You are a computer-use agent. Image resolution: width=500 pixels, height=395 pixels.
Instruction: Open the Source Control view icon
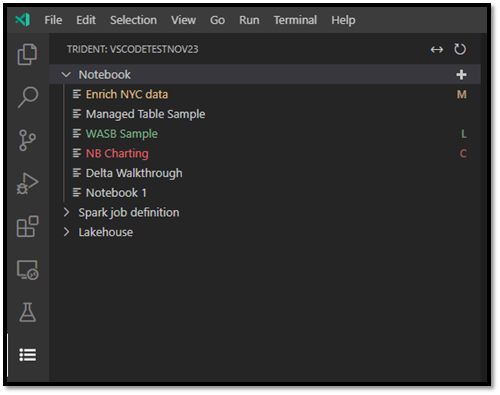(x=27, y=140)
